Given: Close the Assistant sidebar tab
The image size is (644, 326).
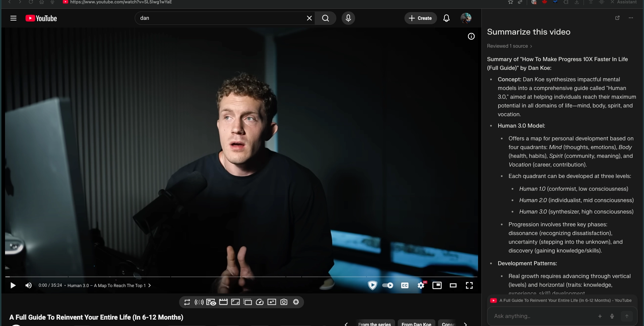Looking at the screenshot, I should point(612,2).
